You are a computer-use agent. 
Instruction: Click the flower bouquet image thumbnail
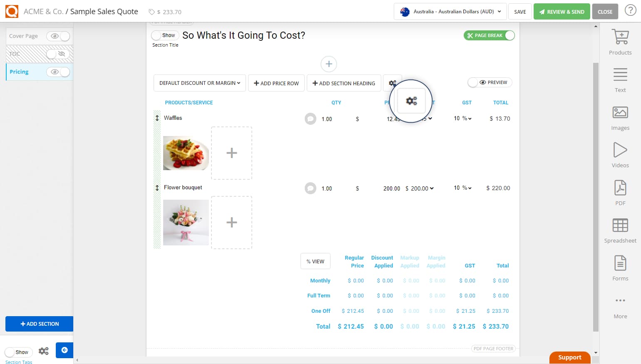click(186, 222)
